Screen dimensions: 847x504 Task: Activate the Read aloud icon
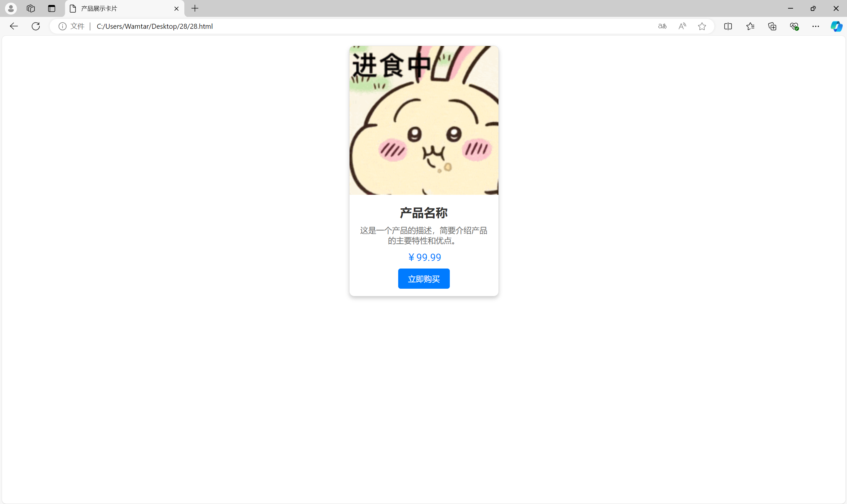tap(682, 26)
